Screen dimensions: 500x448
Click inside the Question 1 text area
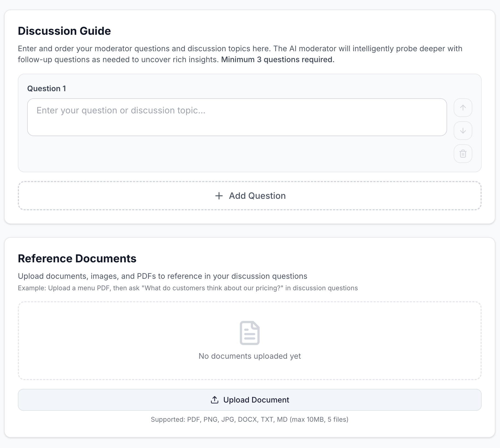tap(237, 117)
